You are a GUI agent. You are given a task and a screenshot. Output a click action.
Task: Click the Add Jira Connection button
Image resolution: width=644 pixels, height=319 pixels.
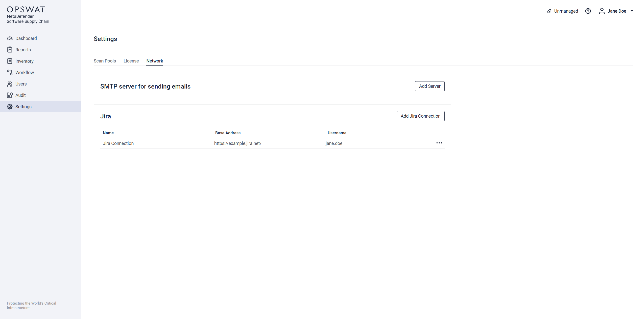click(x=420, y=116)
